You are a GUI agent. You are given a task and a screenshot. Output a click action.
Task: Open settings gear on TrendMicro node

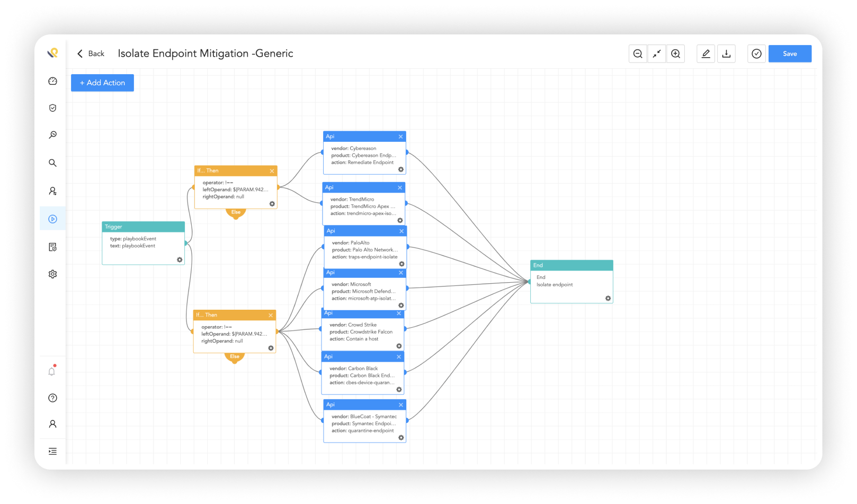coord(400,221)
